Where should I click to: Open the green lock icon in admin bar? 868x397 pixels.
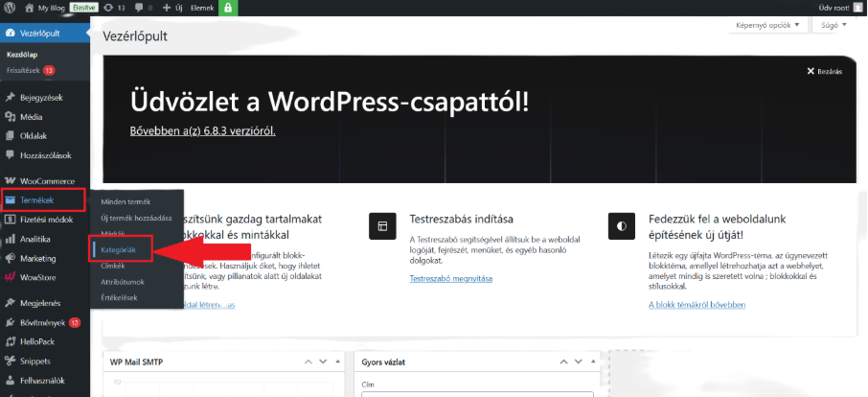tap(228, 8)
